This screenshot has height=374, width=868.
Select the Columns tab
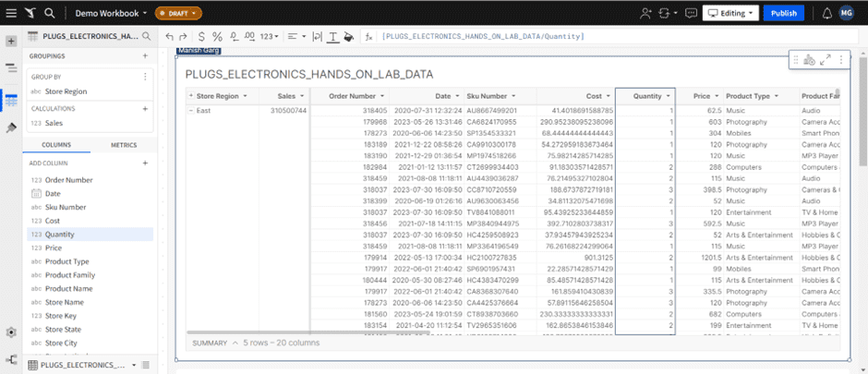point(56,145)
